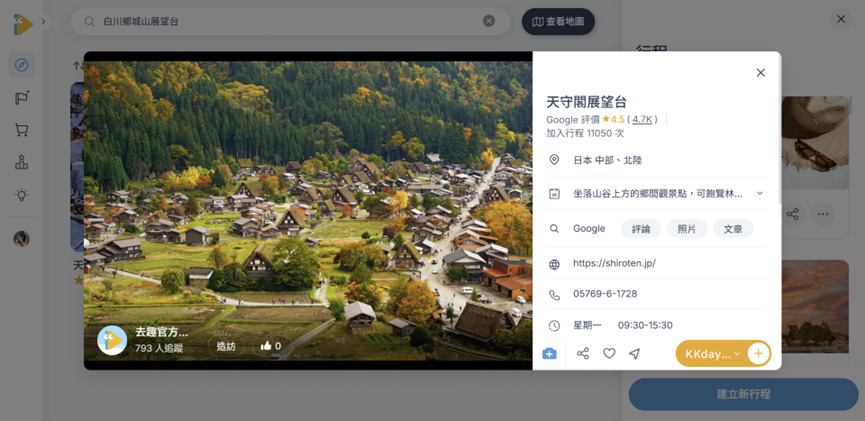This screenshot has width=865, height=421.
Task: Click the share icon on the trip card
Action: pyautogui.click(x=793, y=214)
